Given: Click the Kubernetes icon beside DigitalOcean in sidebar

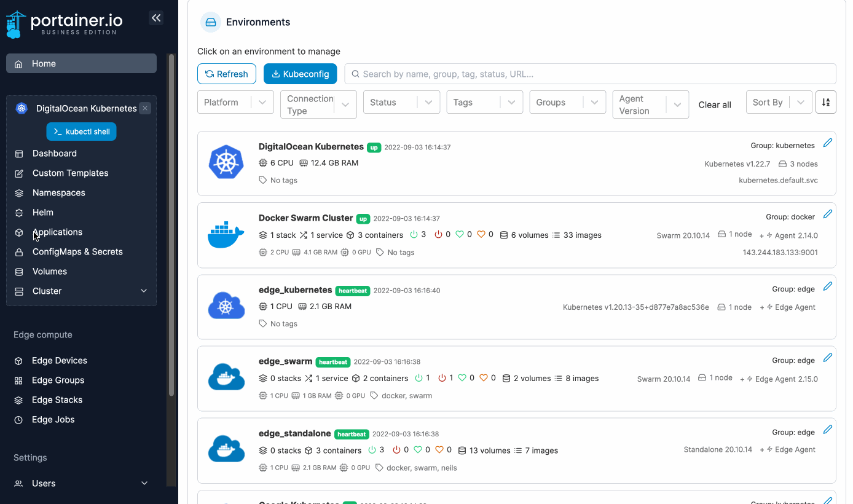Looking at the screenshot, I should point(22,108).
